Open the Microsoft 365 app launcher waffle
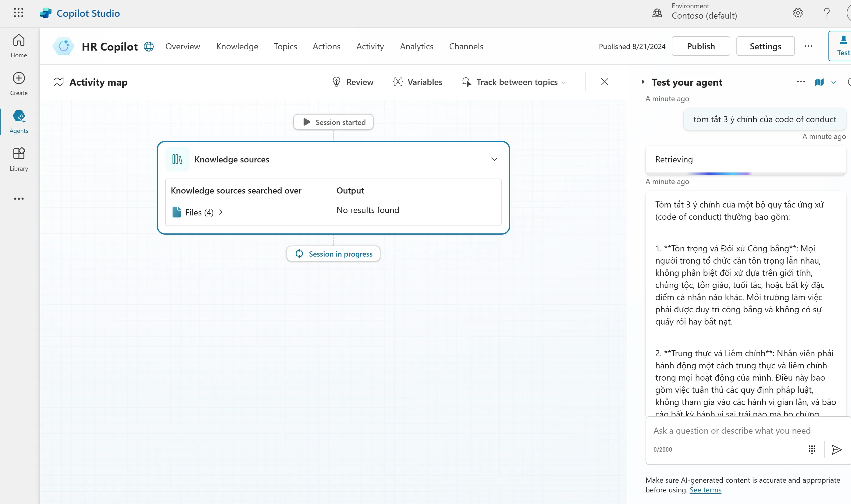Image resolution: width=851 pixels, height=504 pixels. click(19, 12)
